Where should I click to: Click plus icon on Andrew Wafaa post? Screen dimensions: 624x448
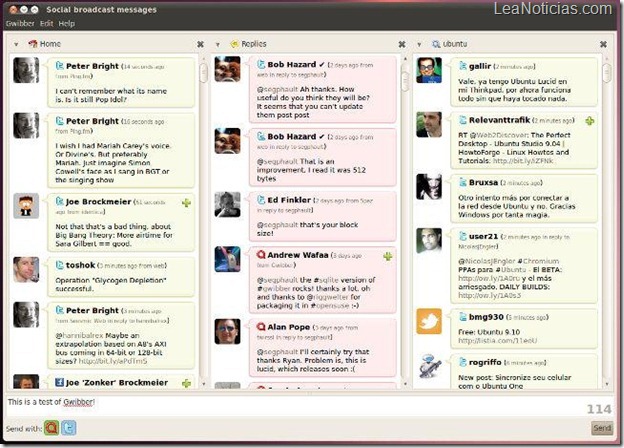coord(388,257)
